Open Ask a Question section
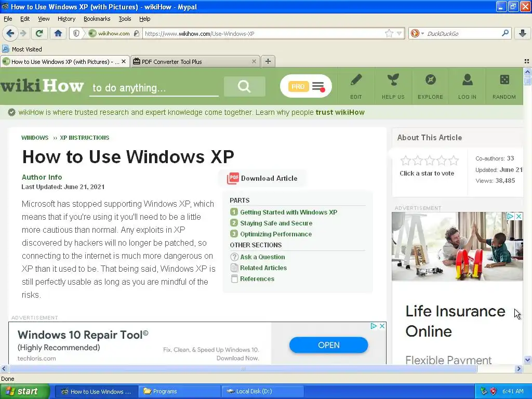Screen dimensions: 532x399 tap(262, 257)
